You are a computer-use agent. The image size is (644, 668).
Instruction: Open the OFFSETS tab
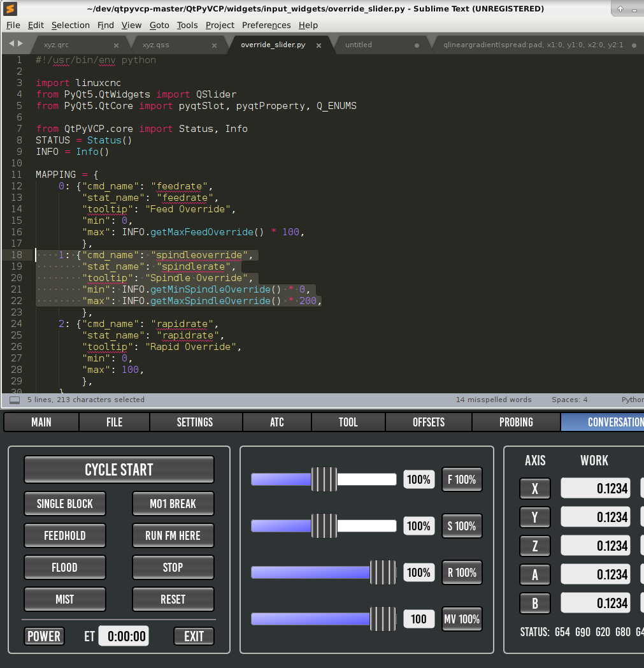[429, 422]
